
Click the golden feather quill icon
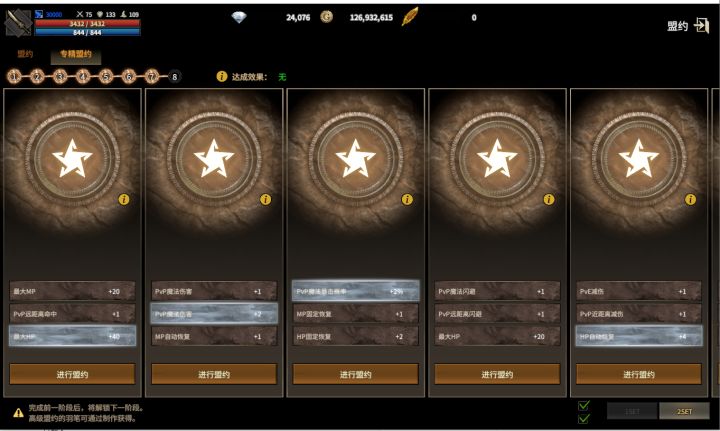pos(410,17)
